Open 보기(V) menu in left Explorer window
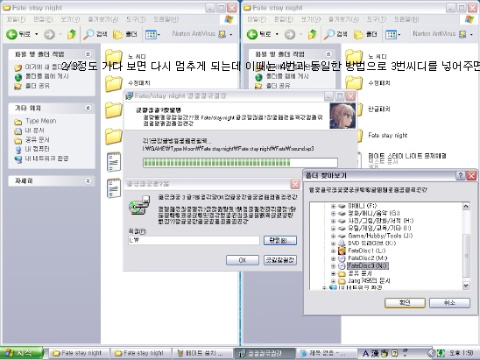The image size is (480, 360). tap(70, 19)
